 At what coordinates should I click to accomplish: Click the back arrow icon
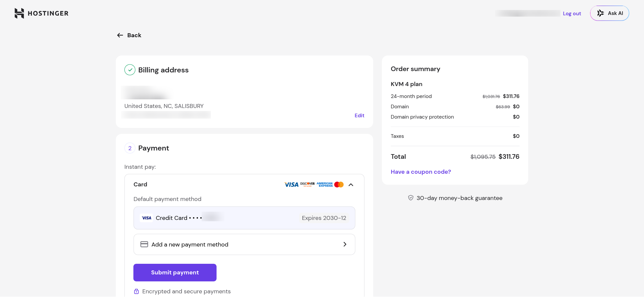(120, 35)
